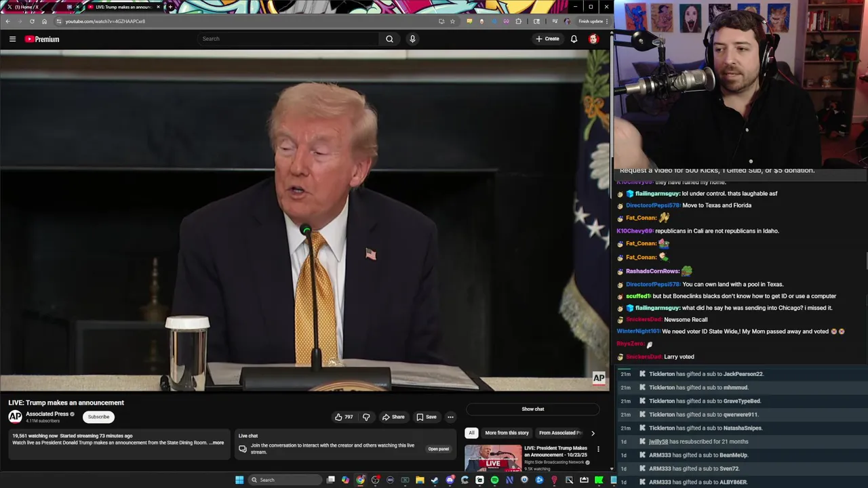Open Google Chrome from the taskbar
Viewport: 868px width, 488px height.
click(x=361, y=480)
